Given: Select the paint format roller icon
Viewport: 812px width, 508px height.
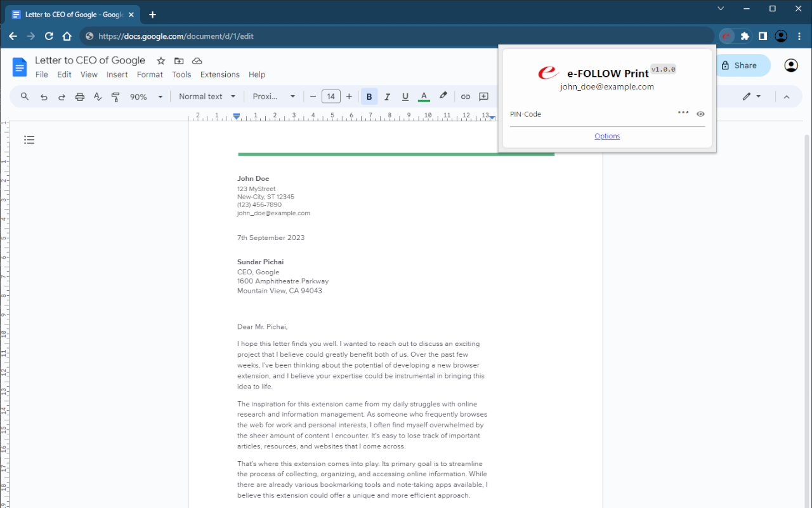Looking at the screenshot, I should tap(115, 97).
